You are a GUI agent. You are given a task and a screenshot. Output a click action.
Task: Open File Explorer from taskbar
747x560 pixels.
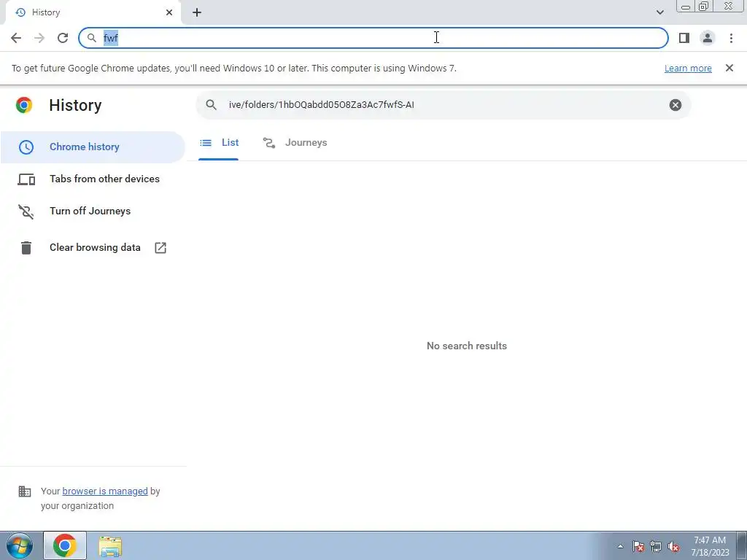(x=110, y=546)
